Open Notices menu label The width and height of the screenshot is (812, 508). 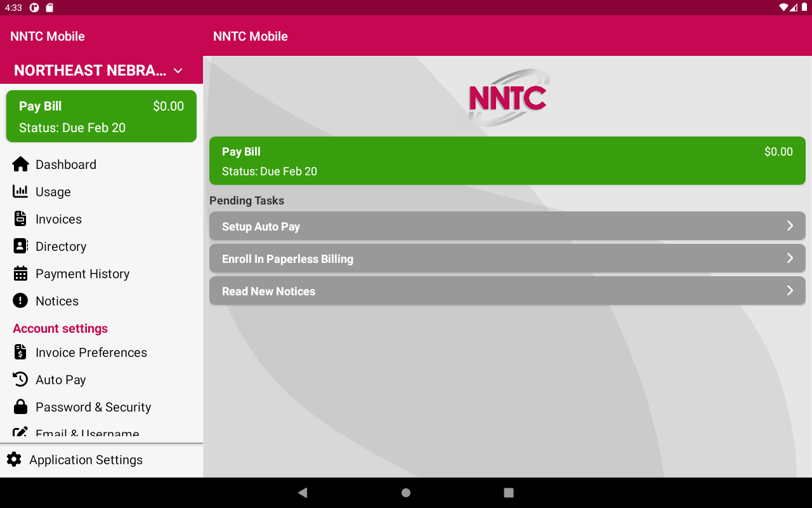pos(57,301)
